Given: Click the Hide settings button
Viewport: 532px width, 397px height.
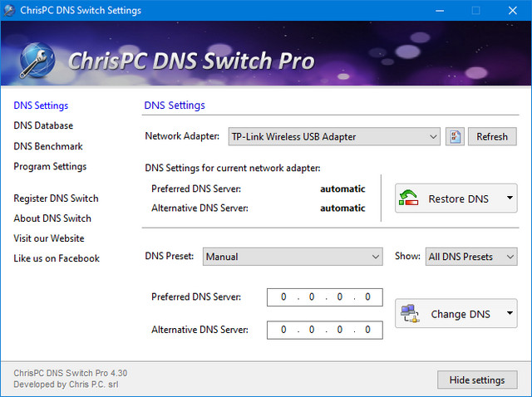Looking at the screenshot, I should pyautogui.click(x=477, y=380).
